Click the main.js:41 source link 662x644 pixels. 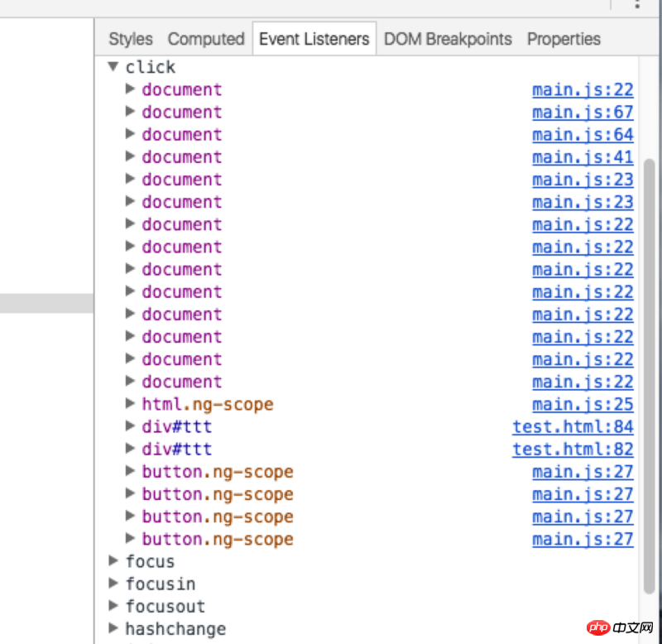point(583,156)
